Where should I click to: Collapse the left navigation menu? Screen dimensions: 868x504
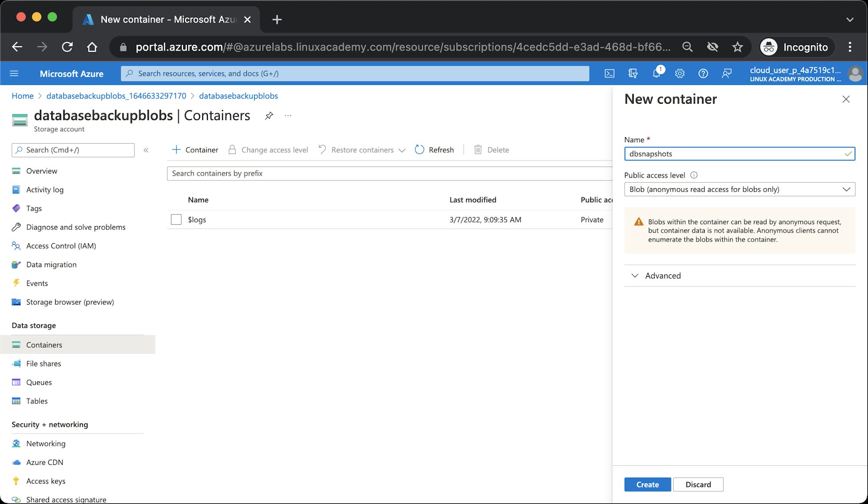(146, 150)
